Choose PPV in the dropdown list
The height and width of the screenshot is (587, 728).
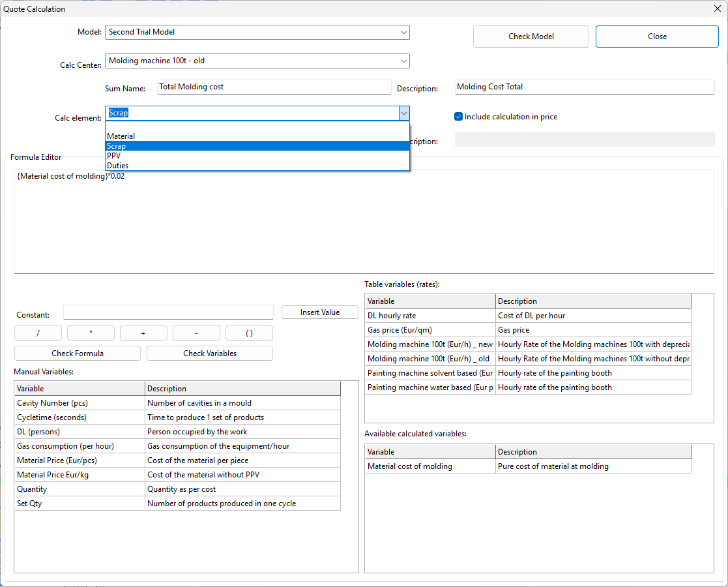[114, 156]
